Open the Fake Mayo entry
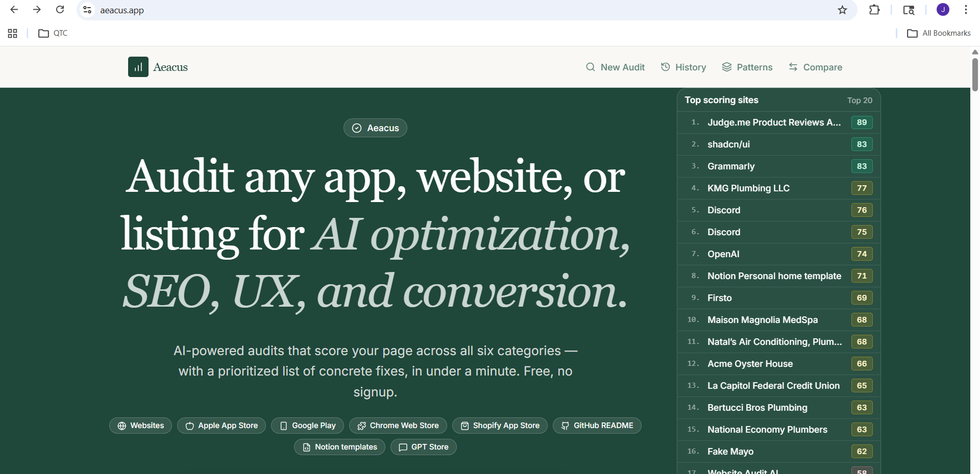 coord(779,452)
